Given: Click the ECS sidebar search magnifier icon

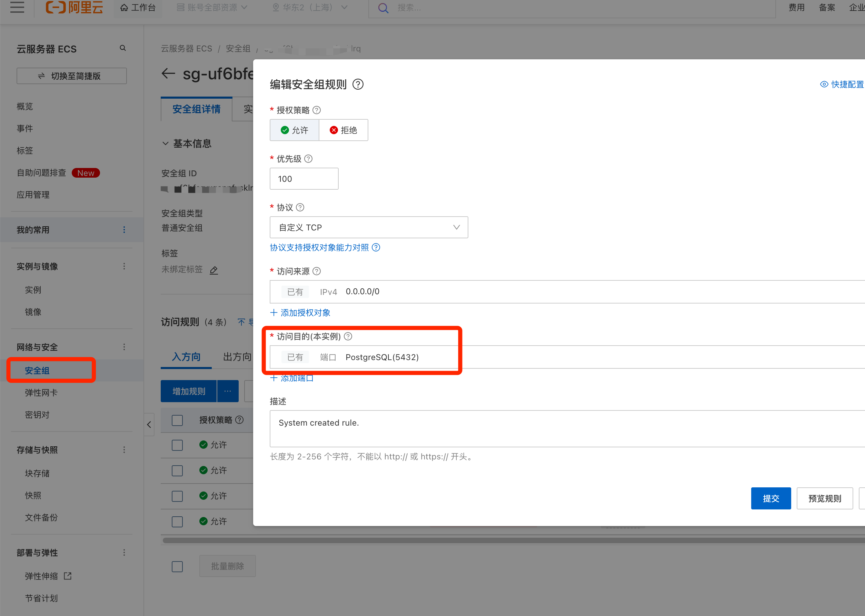Looking at the screenshot, I should click(x=122, y=48).
